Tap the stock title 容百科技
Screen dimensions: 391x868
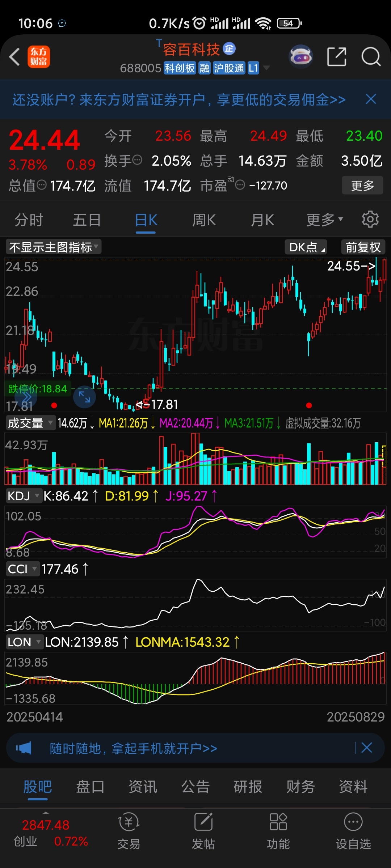191,49
